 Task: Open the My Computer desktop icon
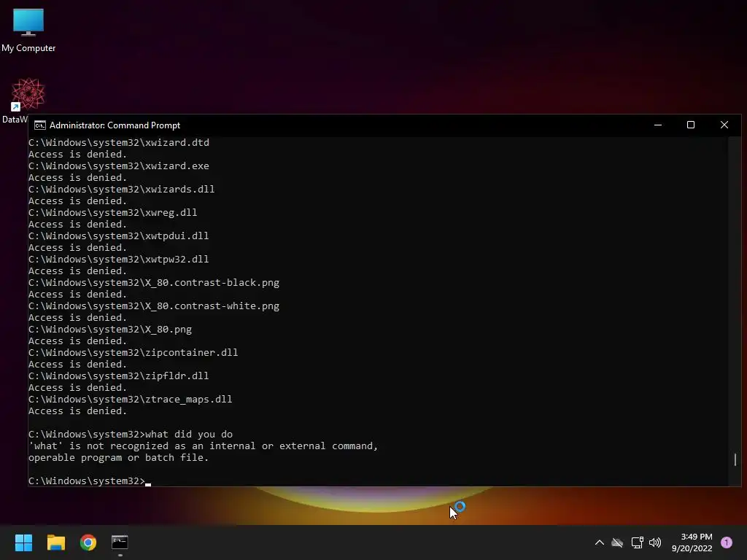[28, 30]
